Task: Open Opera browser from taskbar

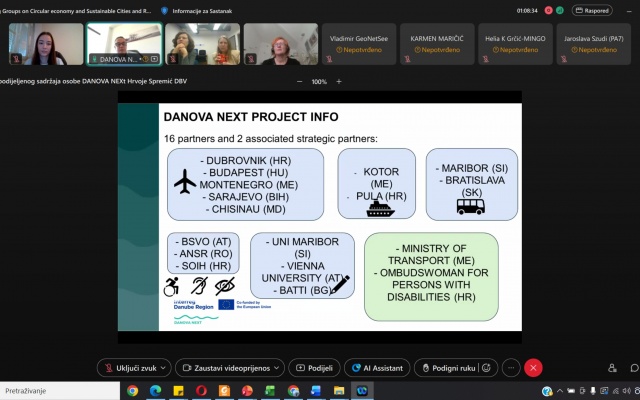Action: 201,391
